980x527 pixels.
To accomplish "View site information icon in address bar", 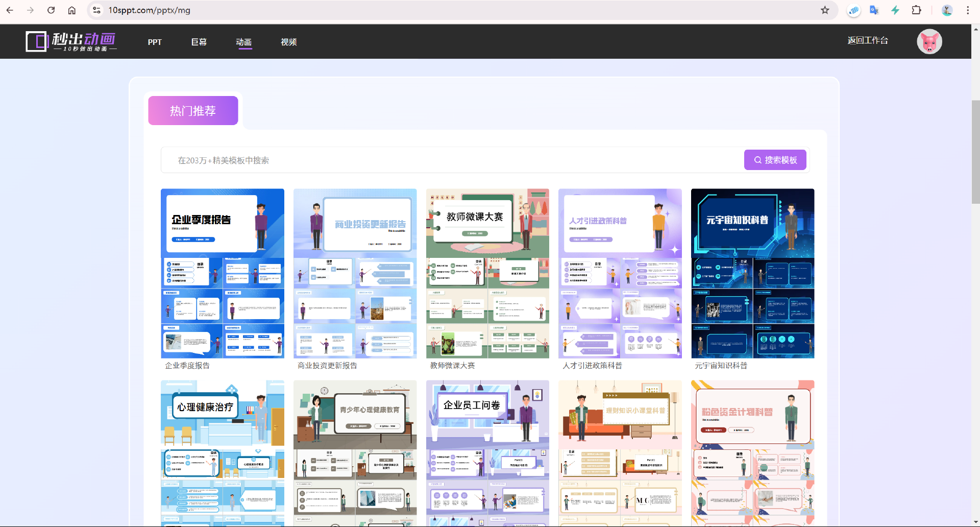I will pos(96,10).
